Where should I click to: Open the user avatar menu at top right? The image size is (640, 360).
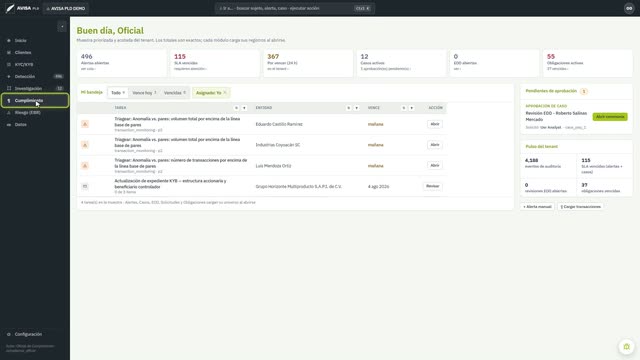[x=629, y=8]
